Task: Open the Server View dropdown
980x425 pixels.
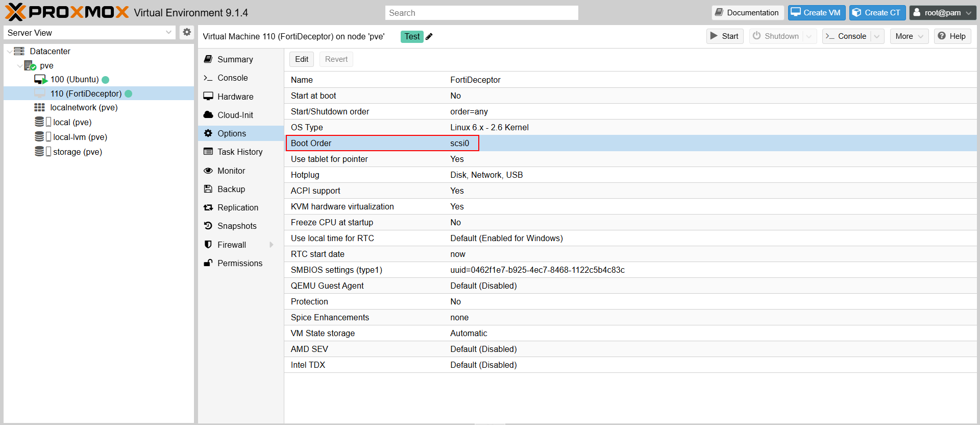Action: click(89, 33)
